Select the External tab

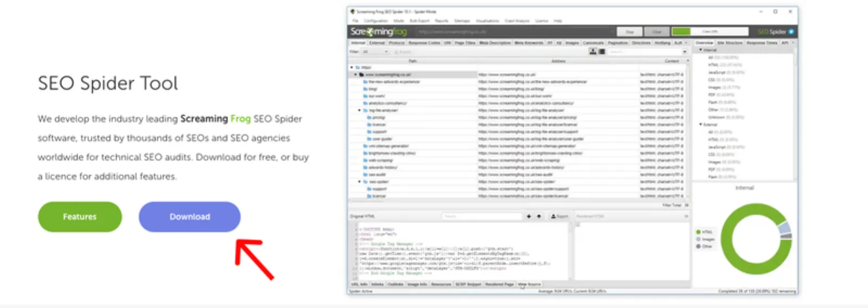tap(377, 43)
